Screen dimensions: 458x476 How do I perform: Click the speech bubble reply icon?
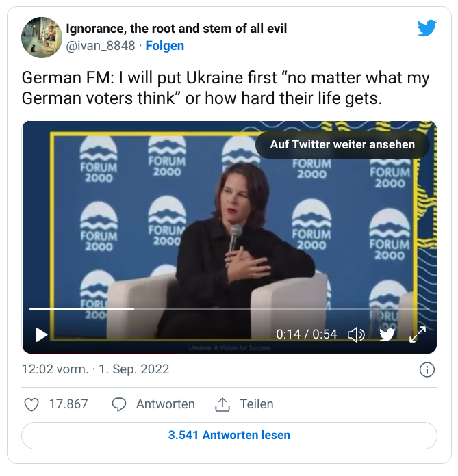pos(119,404)
